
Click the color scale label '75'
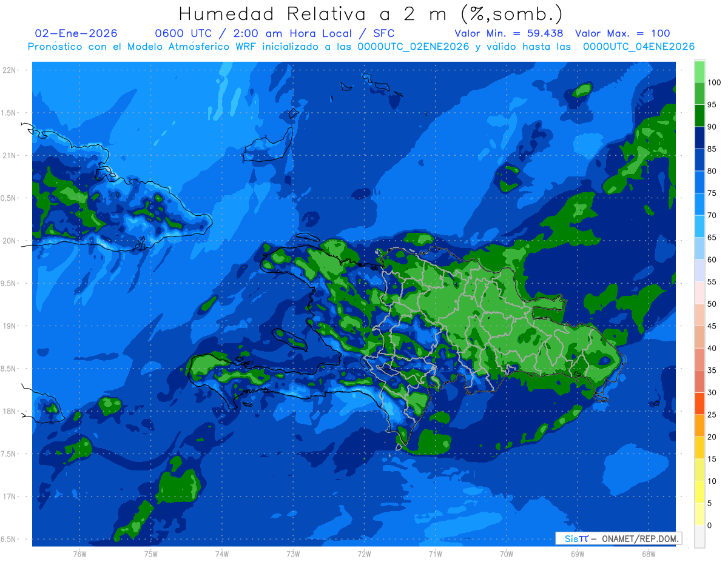coord(712,193)
